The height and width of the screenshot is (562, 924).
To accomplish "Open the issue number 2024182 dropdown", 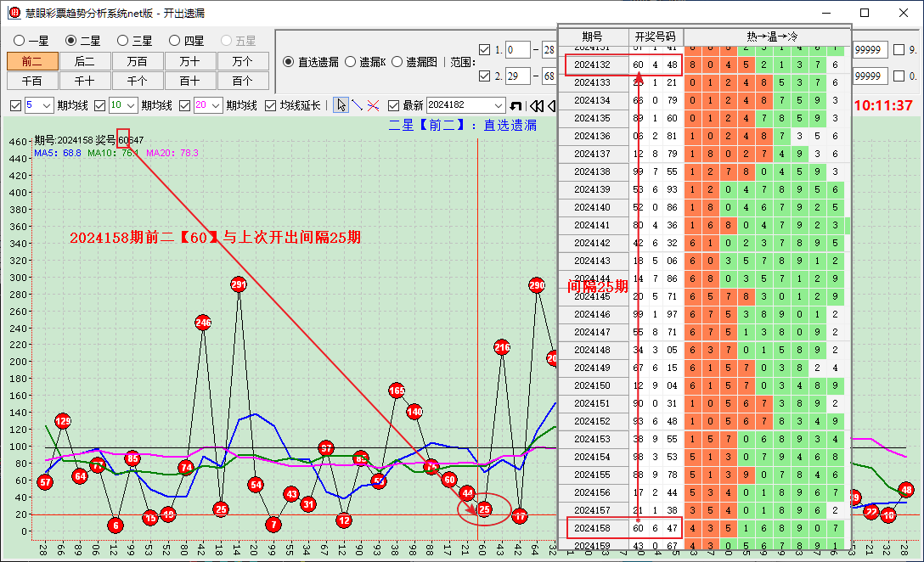I will pos(498,106).
